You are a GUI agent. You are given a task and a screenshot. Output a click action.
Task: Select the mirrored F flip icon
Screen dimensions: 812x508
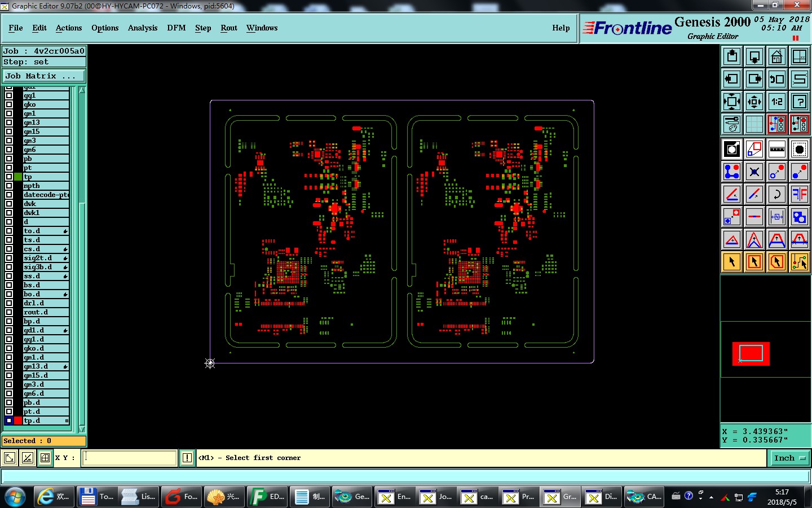(800, 194)
